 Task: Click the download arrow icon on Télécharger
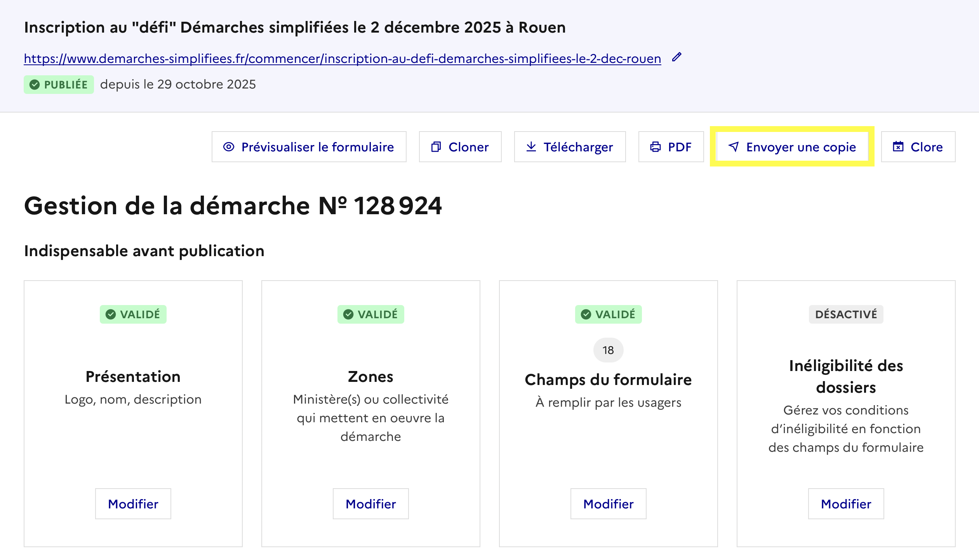531,147
